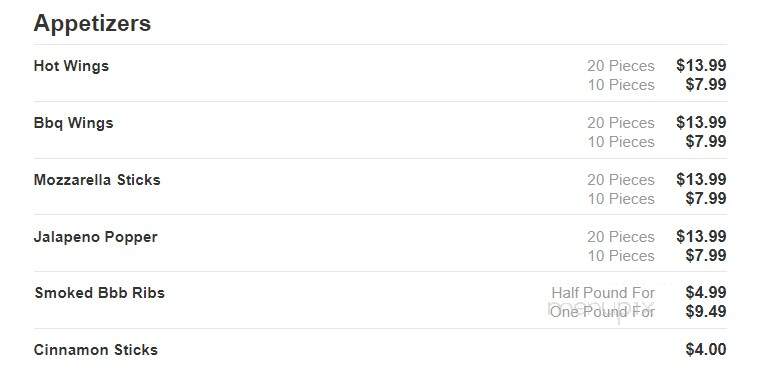Screen dimensions: 780x391
Task: Click the Bbq Wings 20 Pieces $13.99 price
Action: 701,122
